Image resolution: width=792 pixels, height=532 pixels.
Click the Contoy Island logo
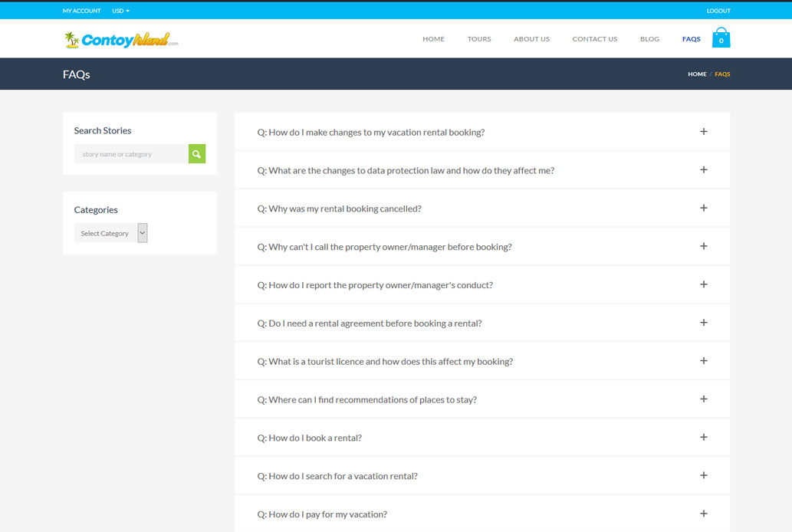pos(122,40)
